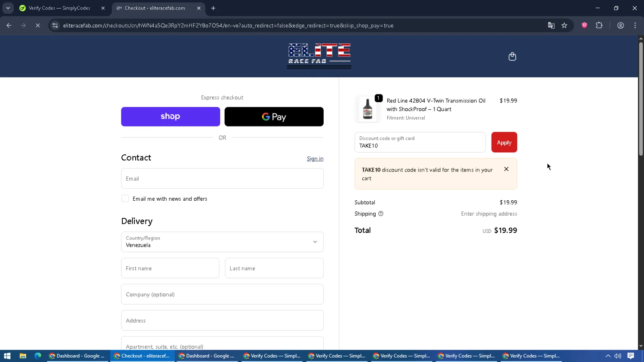Apply the discount code
Image resolution: width=644 pixels, height=362 pixels.
click(504, 142)
